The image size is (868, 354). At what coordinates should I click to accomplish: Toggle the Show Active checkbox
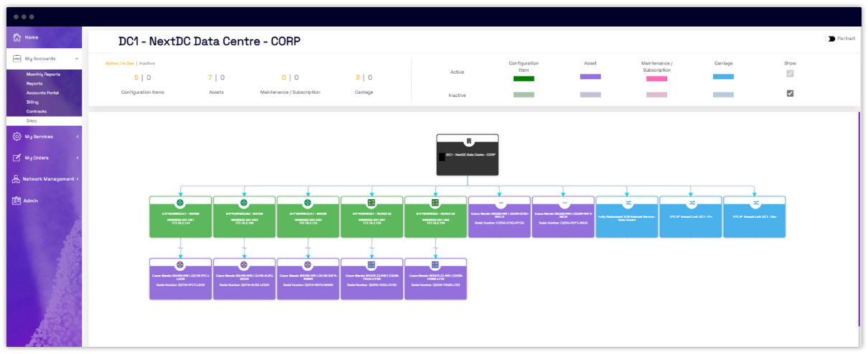pyautogui.click(x=790, y=73)
